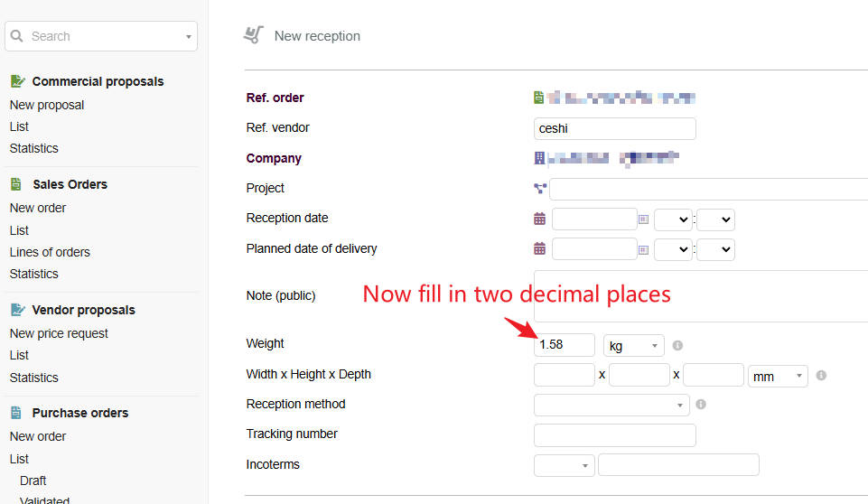This screenshot has width=868, height=504.
Task: Open New proposal under Commercial proposals
Action: 47,105
